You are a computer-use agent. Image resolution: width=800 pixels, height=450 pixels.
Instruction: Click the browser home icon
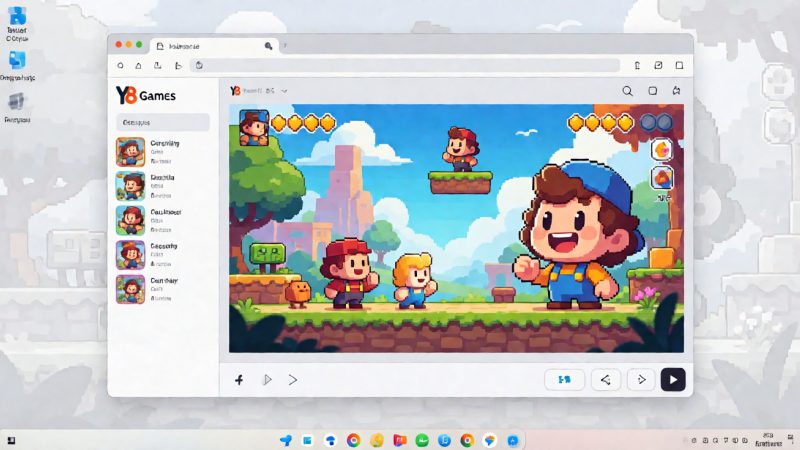138,65
